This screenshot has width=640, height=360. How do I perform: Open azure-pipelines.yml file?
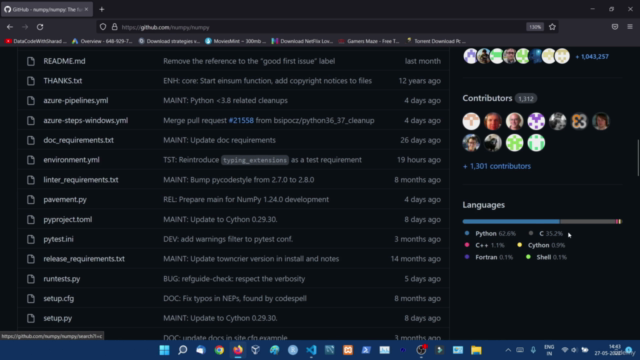[76, 100]
